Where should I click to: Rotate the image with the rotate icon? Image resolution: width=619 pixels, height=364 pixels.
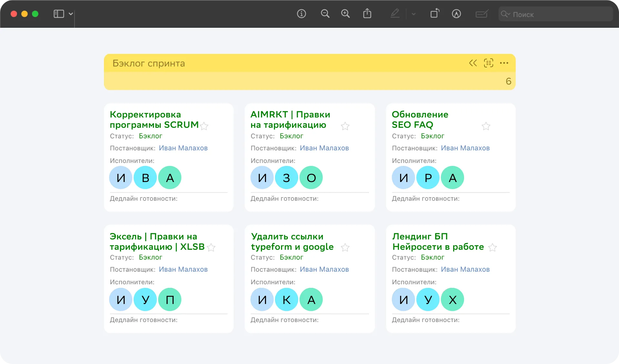coord(435,14)
